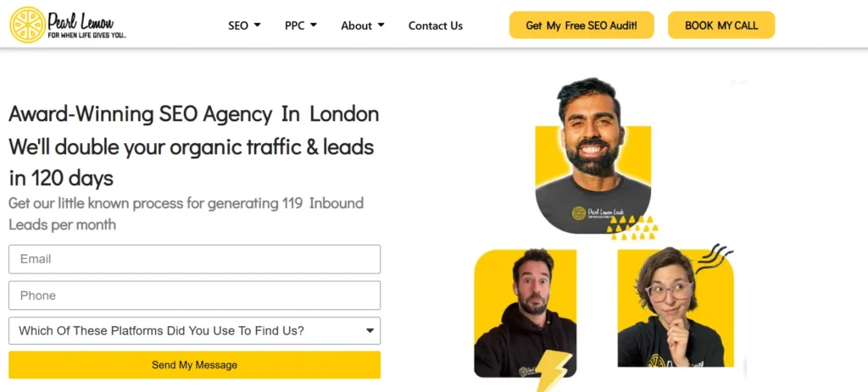
Task: Click the black squiggle lines graphic
Action: tap(714, 258)
